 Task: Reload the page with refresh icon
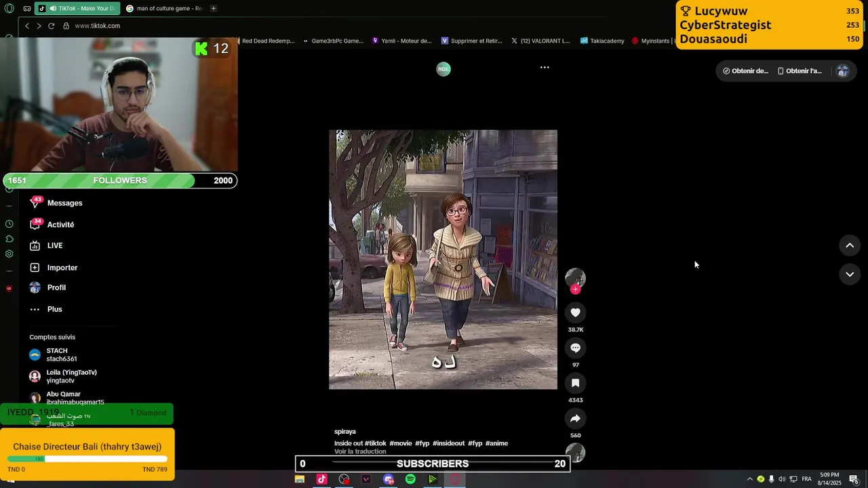tap(51, 26)
